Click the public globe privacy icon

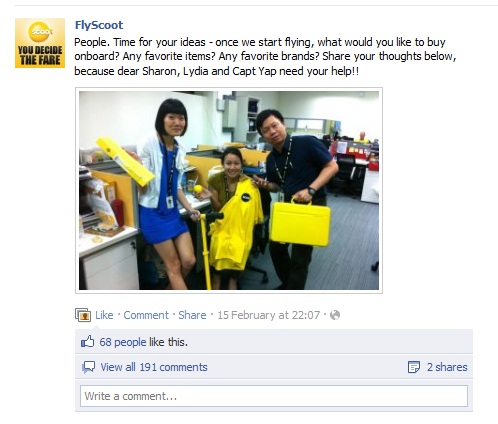(335, 315)
